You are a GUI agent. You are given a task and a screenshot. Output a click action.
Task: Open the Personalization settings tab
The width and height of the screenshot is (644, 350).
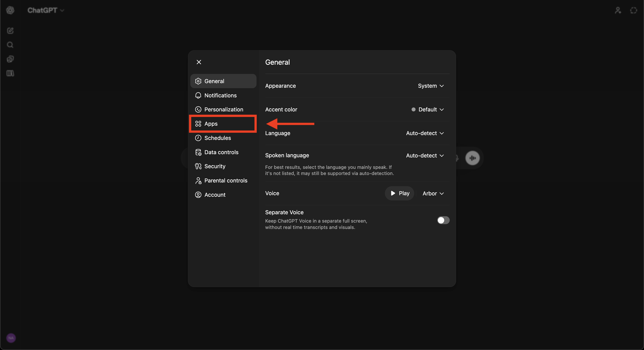coord(223,109)
